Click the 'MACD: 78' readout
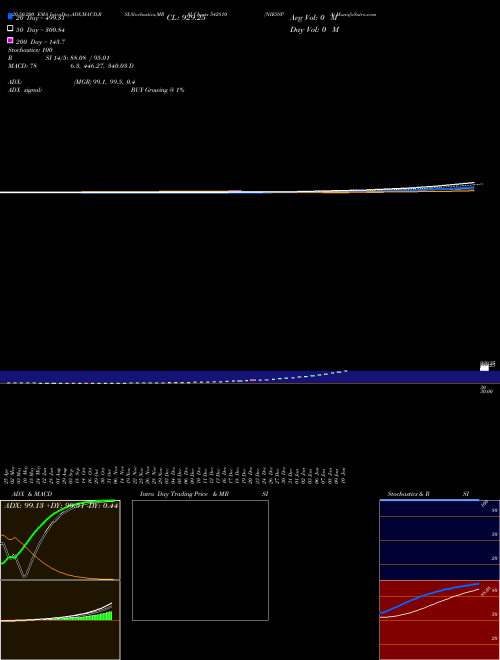This screenshot has height=660, width=500. tap(22, 66)
